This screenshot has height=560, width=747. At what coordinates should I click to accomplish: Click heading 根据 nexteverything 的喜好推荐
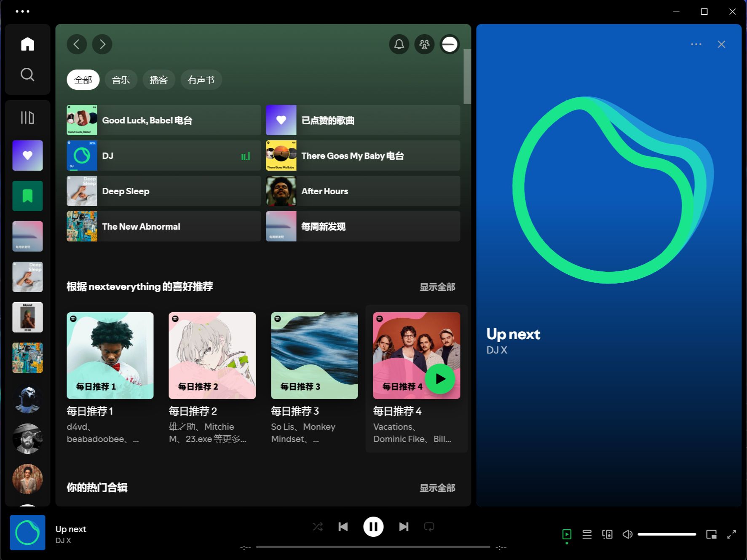140,287
